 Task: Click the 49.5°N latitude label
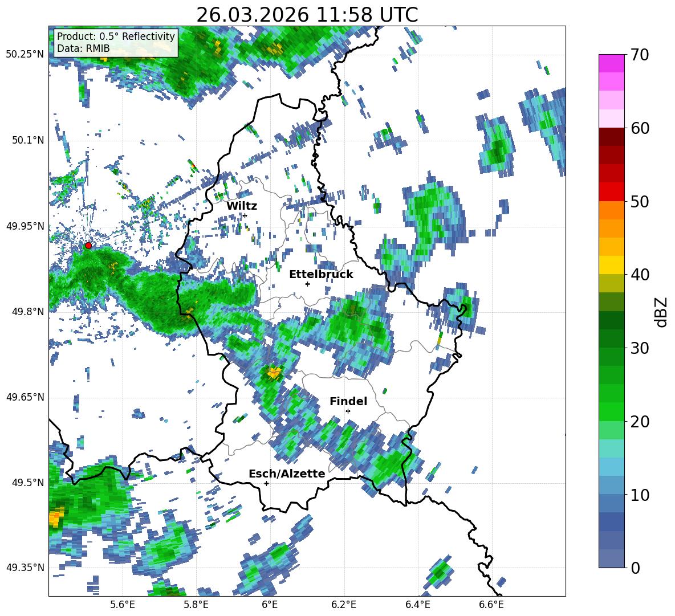pyautogui.click(x=27, y=482)
